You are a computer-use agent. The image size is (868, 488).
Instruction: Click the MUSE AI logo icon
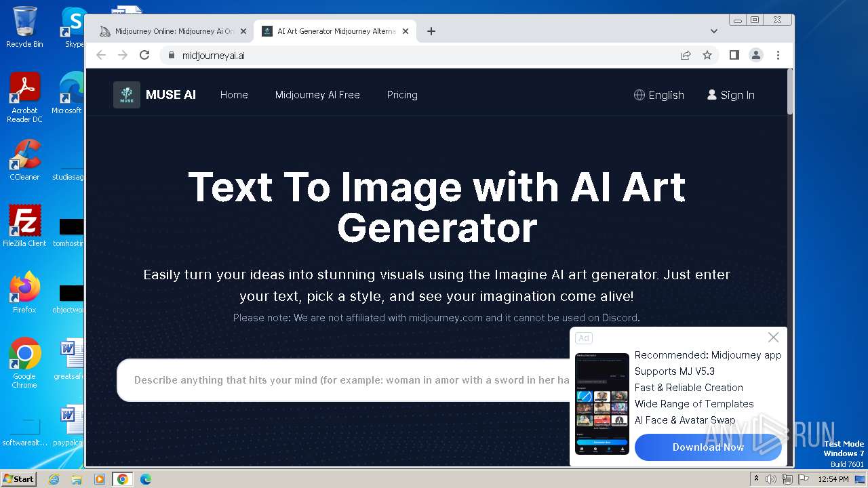click(x=127, y=95)
